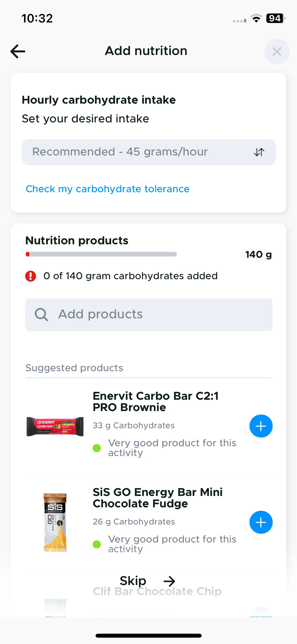
Task: Tap the green dot rating for Enervit
Action: click(97, 448)
